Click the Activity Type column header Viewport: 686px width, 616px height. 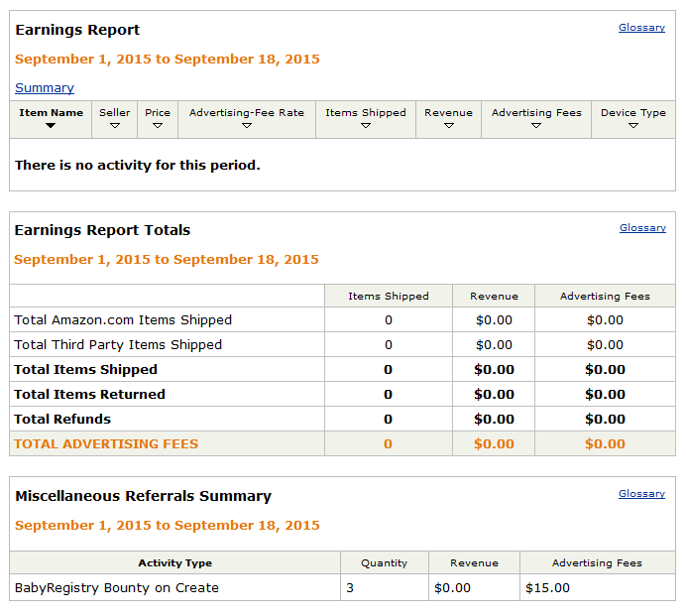click(x=175, y=563)
